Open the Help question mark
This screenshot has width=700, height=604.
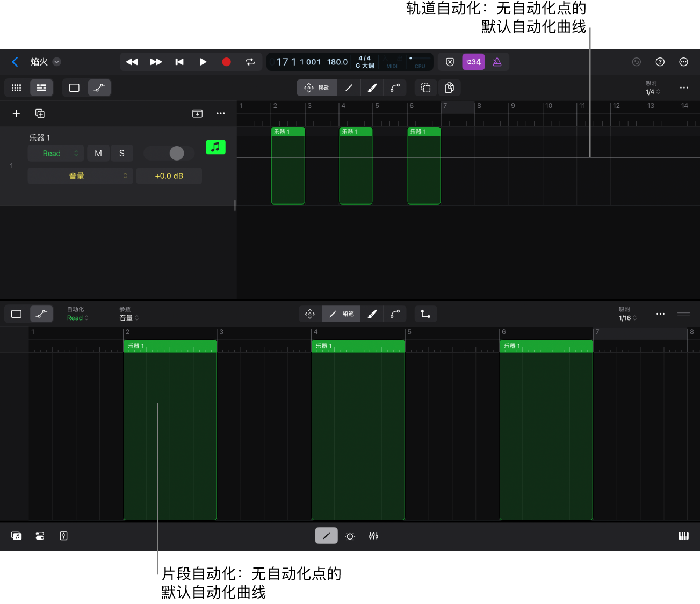coord(660,62)
